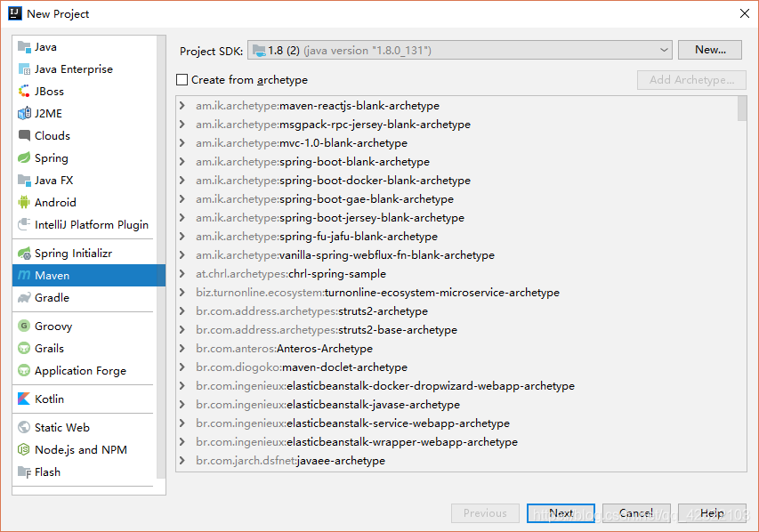Screen dimensions: 759x532
Task: Choose the Gradle project type
Action: [x=85, y=298]
